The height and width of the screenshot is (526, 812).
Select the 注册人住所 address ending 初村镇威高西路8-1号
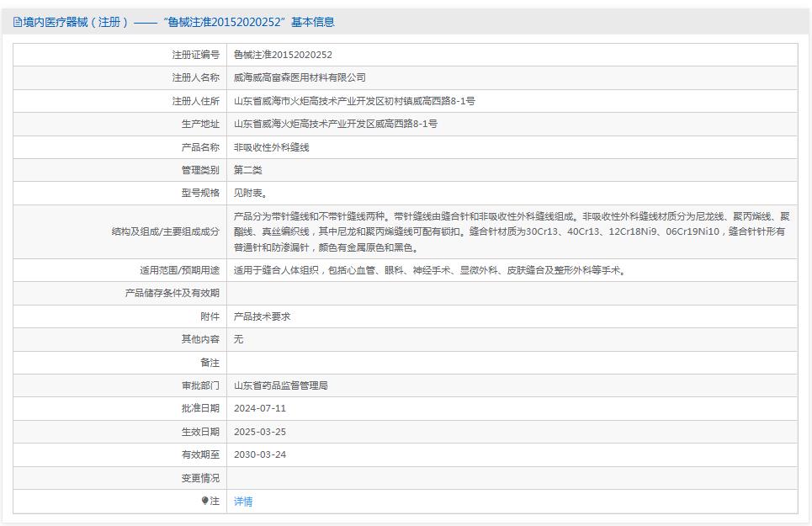click(x=354, y=101)
